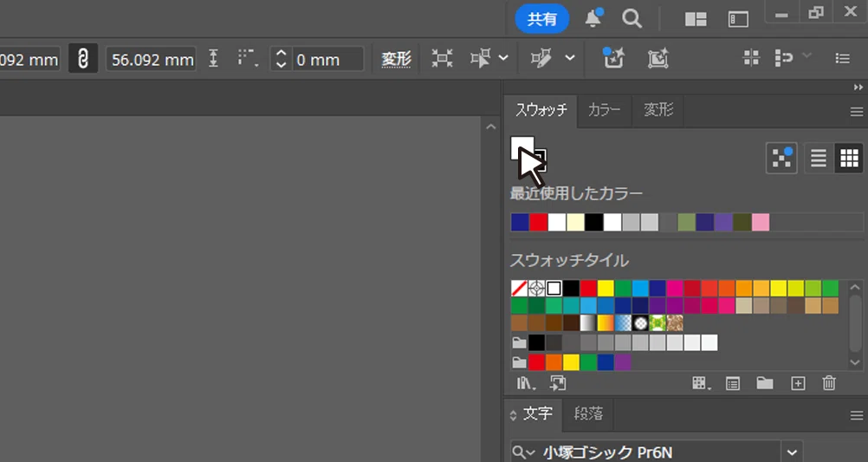Viewport: 868px width, 462px height.
Task: Open the Swatch Libraries menu icon
Action: coord(526,383)
